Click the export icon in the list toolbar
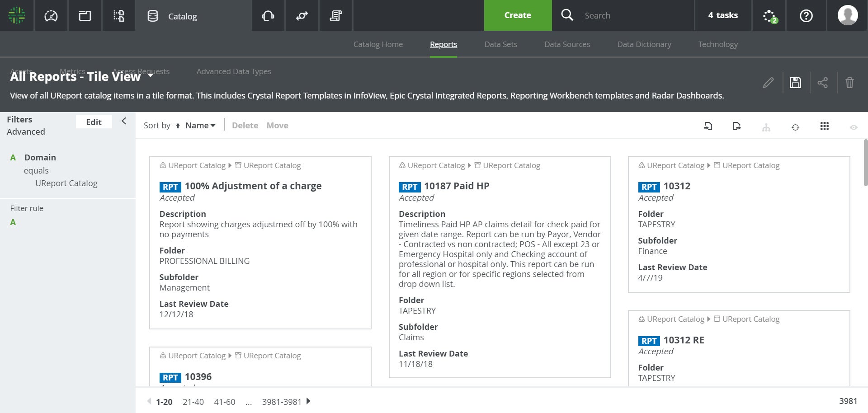 coord(737,126)
